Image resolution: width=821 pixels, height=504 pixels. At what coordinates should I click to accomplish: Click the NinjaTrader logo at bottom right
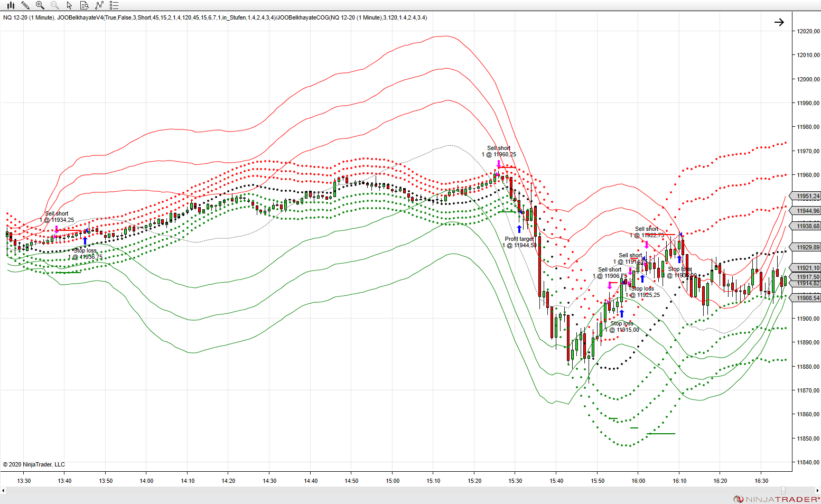point(776,499)
